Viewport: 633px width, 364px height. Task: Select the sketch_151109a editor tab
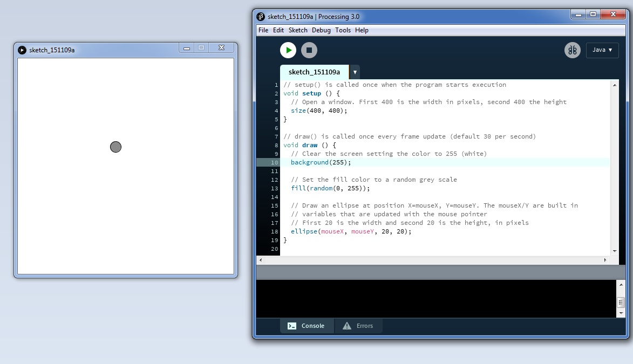tap(314, 72)
